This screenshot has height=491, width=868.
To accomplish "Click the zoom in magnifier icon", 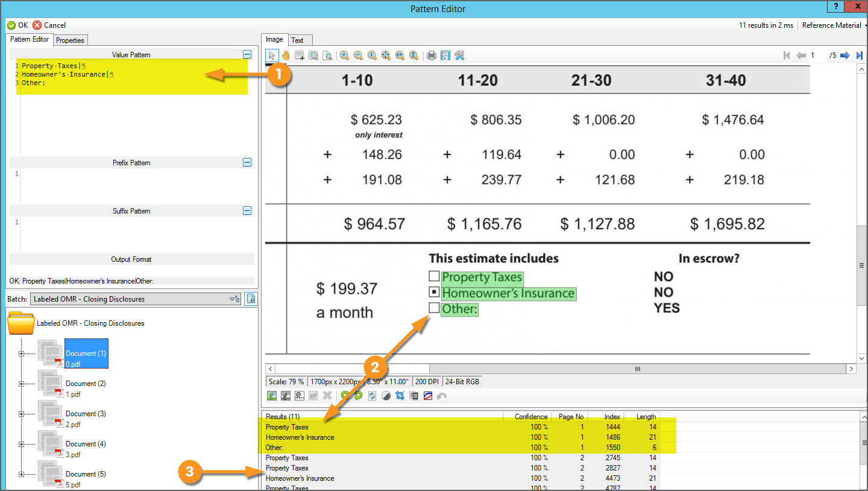I will pos(344,55).
